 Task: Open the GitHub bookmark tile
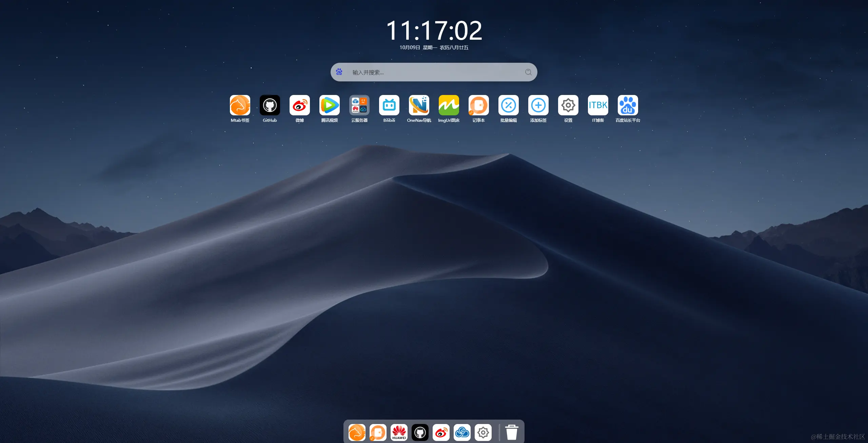270,105
